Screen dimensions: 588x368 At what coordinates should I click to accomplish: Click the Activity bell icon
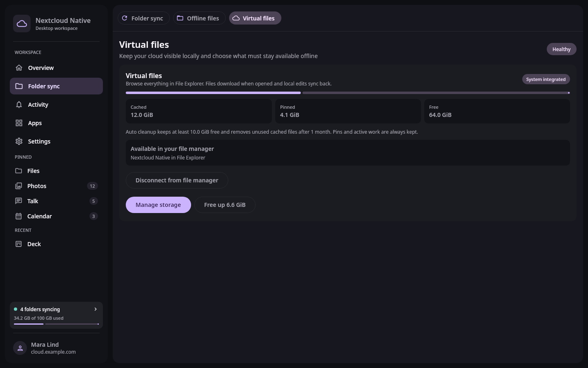click(19, 104)
